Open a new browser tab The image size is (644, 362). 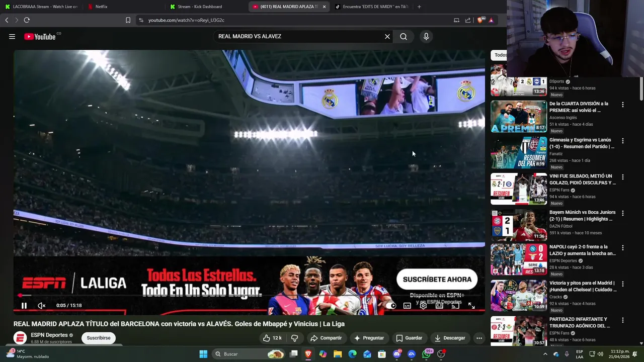(x=419, y=7)
